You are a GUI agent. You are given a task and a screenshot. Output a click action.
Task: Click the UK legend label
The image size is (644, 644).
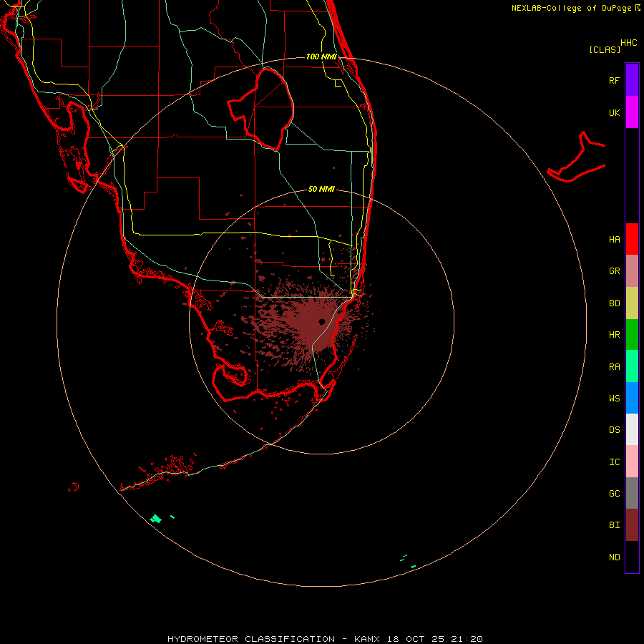point(614,112)
